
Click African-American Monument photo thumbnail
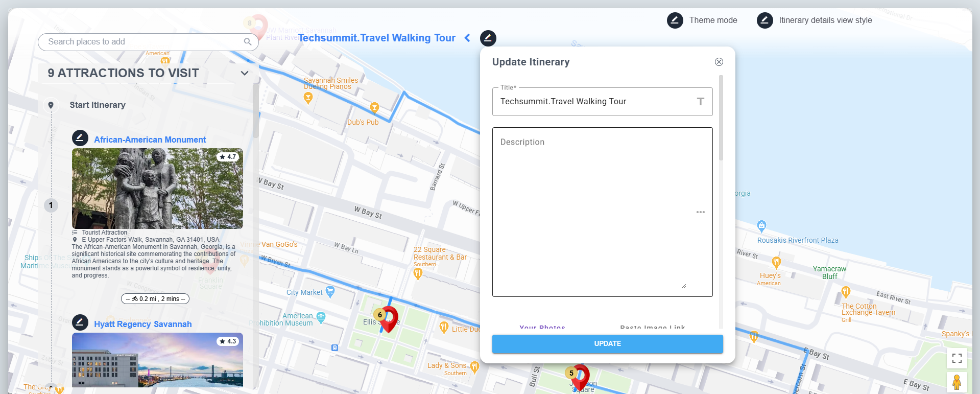[x=157, y=189]
